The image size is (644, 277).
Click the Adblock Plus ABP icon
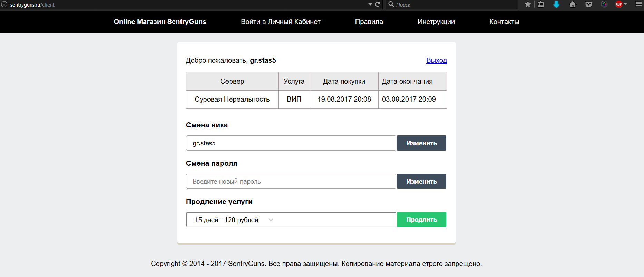pos(619,4)
